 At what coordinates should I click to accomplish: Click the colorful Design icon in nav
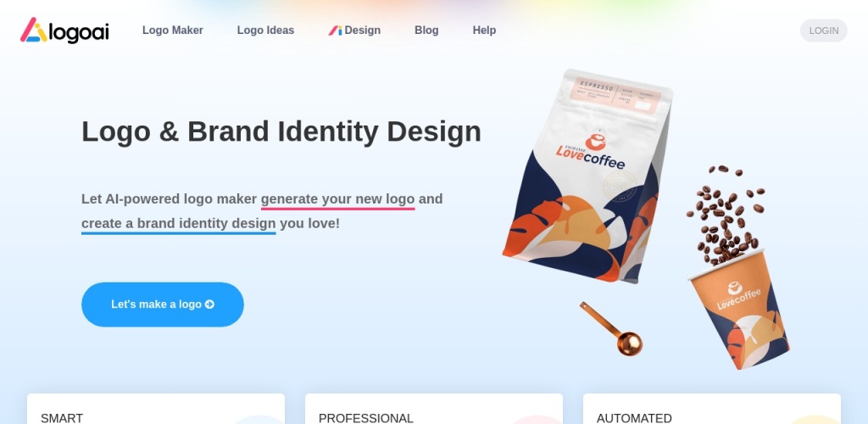click(x=335, y=31)
